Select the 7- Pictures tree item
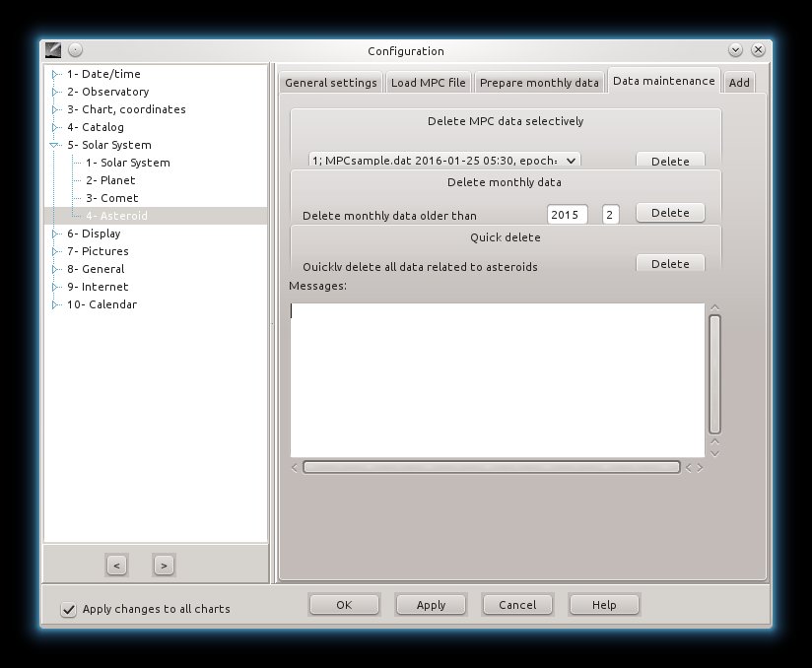Viewport: 812px width, 668px height. coord(98,251)
